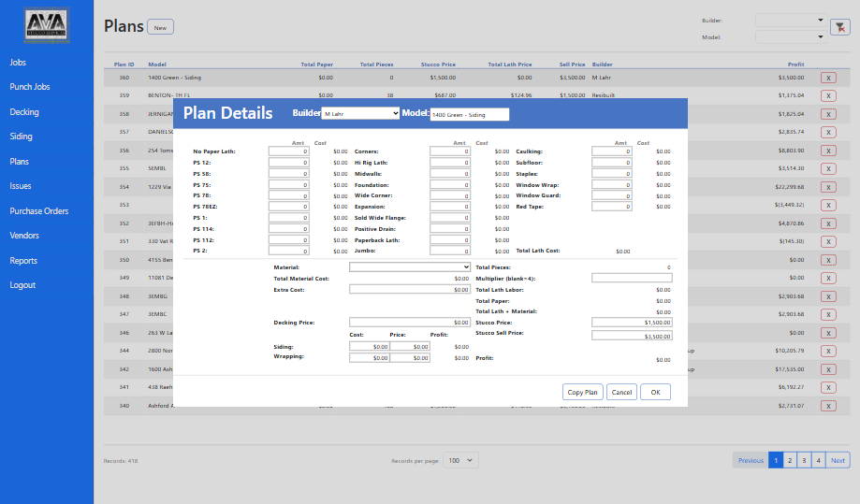This screenshot has width=860, height=504.
Task: Click the Multiplier input box
Action: tap(632, 278)
